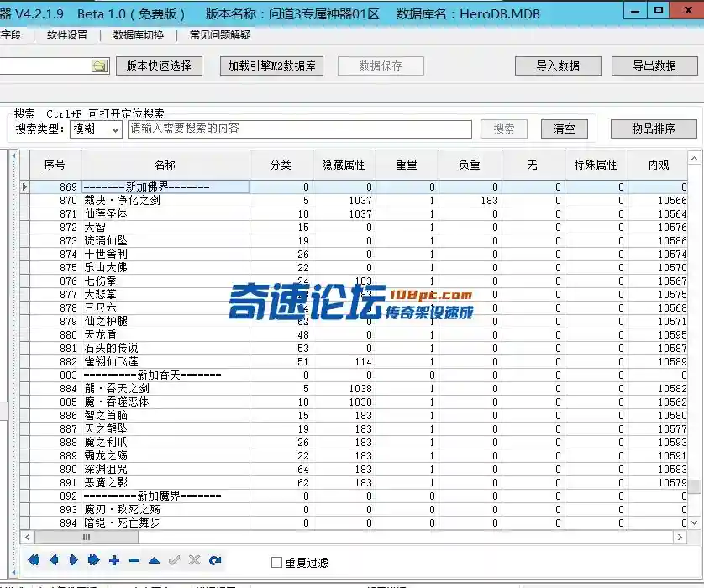Click the row 869 indicator arrow
Viewport: 704px width, 588px height.
click(24, 186)
